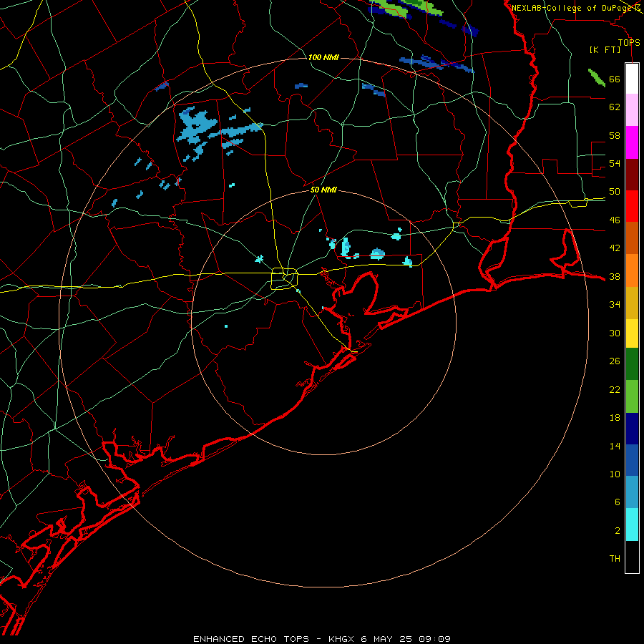Screen dimensions: 644x644
Task: Pick the dark red maroon legend swatch
Action: tap(632, 175)
